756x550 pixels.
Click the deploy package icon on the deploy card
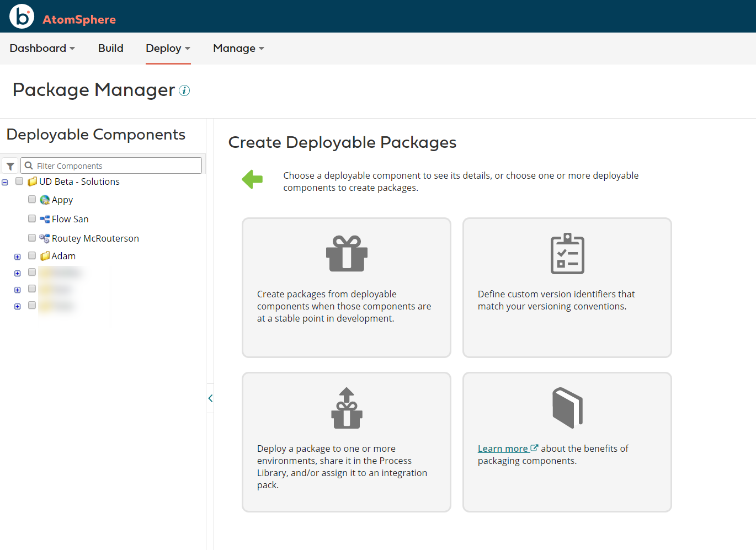click(x=346, y=408)
